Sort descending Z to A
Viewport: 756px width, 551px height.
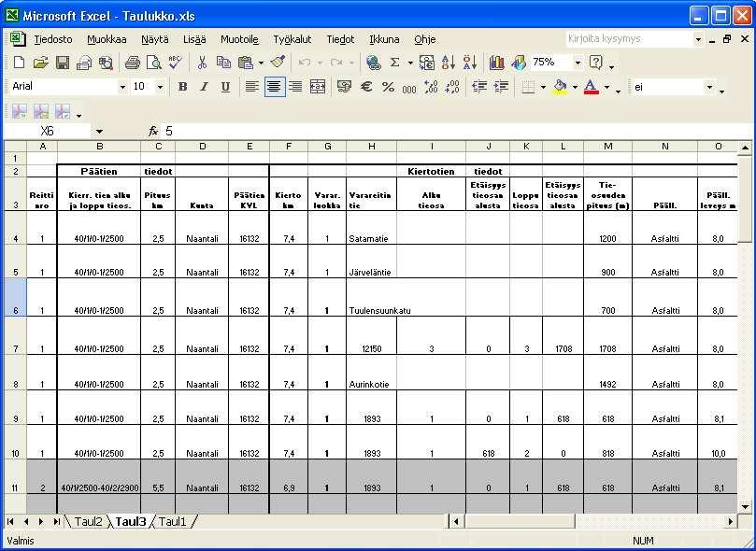click(470, 63)
